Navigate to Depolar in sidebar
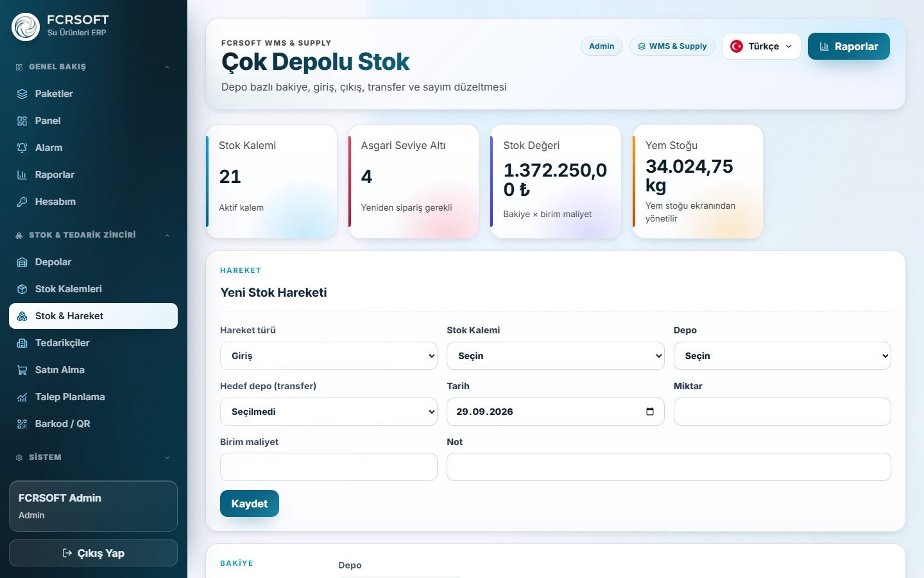The width and height of the screenshot is (924, 578). 93,262
